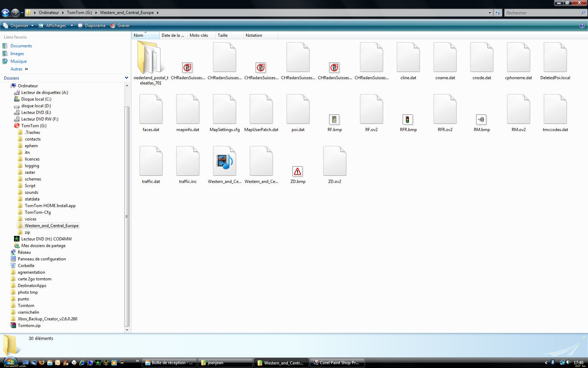Open the Organiser dropdown menu
The width and height of the screenshot is (588, 368).
(x=19, y=26)
